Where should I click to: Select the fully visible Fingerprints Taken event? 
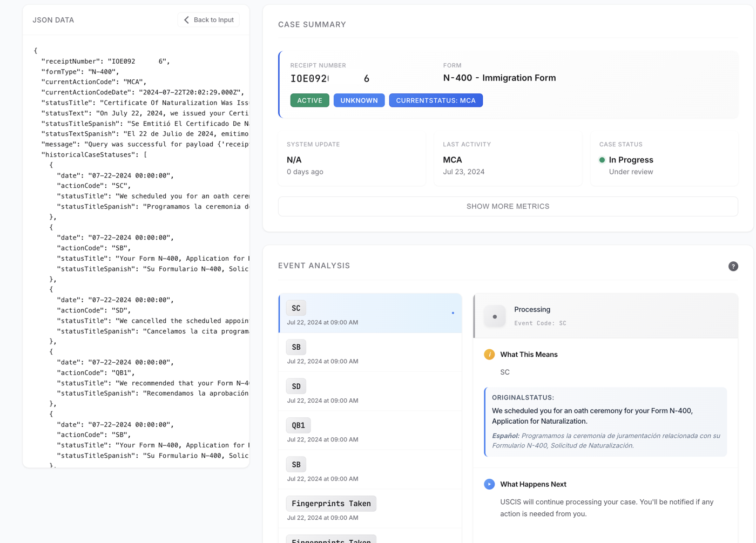370,509
